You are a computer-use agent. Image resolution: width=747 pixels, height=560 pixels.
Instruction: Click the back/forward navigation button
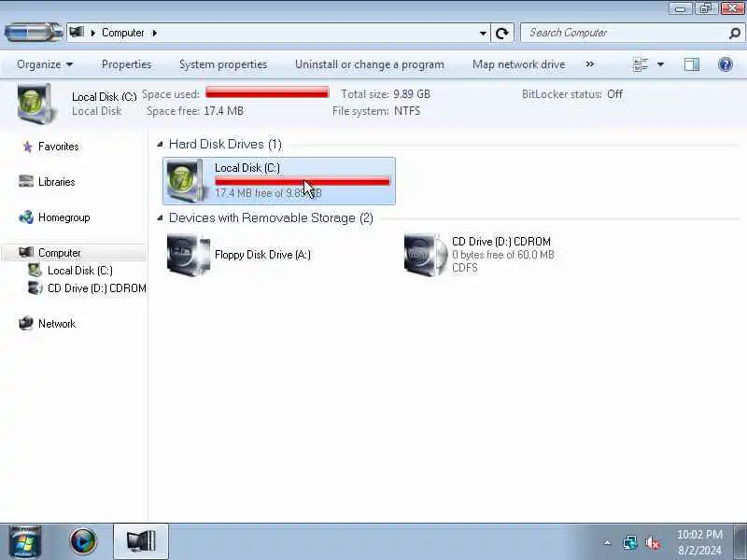[34, 33]
